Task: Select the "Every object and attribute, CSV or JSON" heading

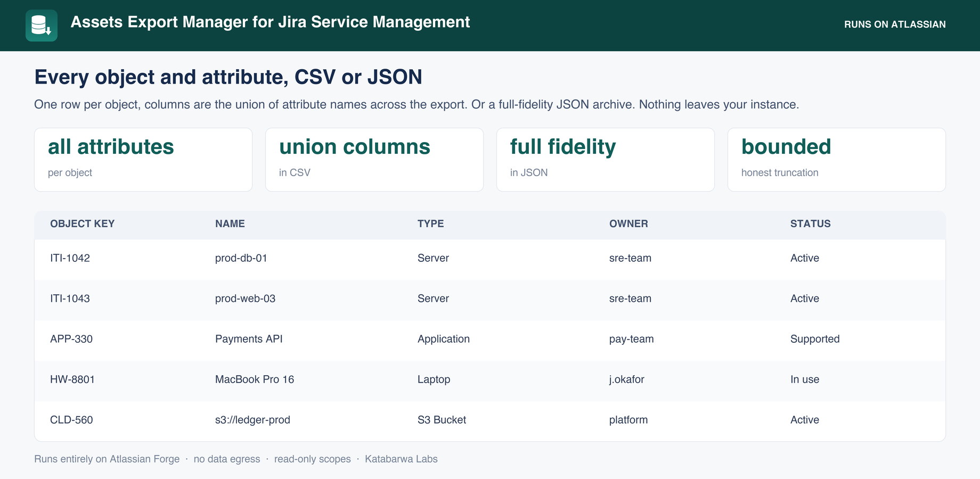Action: click(x=228, y=77)
